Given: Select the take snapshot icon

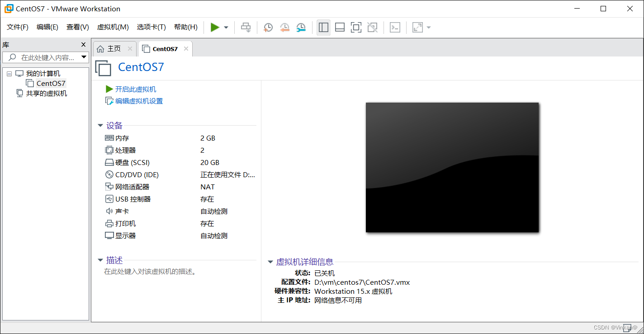Looking at the screenshot, I should coord(268,27).
